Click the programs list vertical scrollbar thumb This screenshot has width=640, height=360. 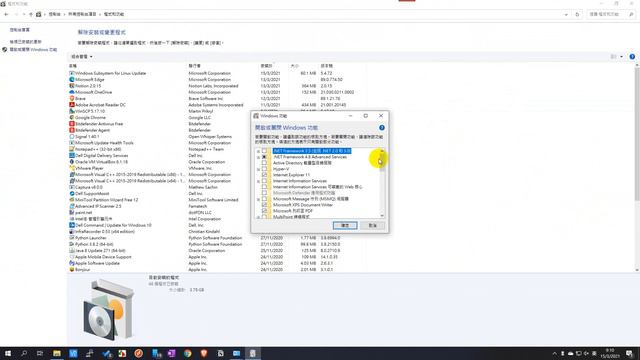[x=637, y=135]
